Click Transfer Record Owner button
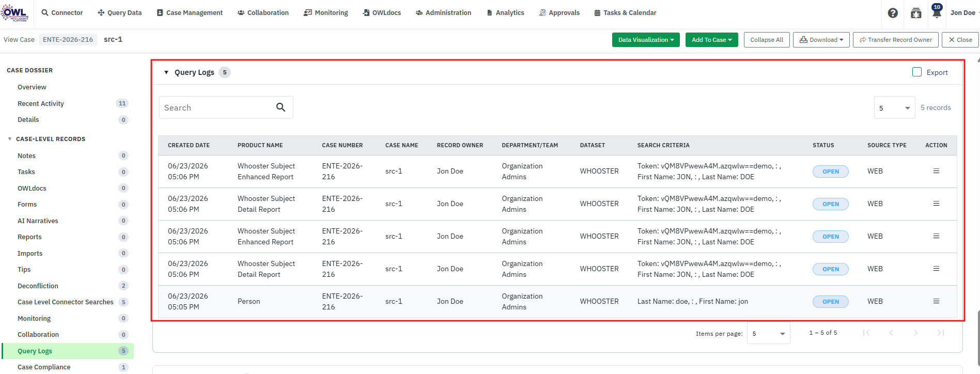The width and height of the screenshot is (980, 374). click(896, 40)
